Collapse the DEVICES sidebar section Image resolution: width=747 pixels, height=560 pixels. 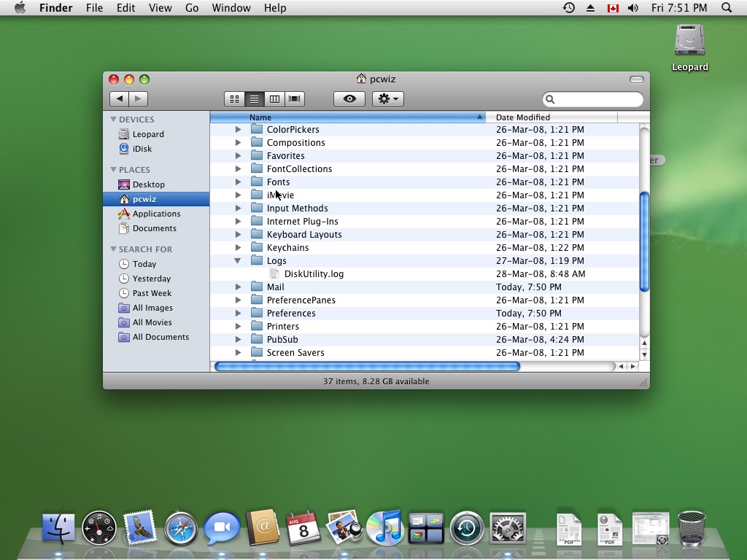(x=113, y=119)
